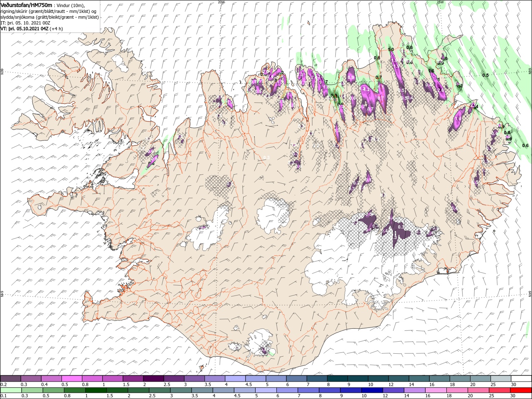
Task: Select the 64N latitude label on the right edge
Action: [530, 293]
